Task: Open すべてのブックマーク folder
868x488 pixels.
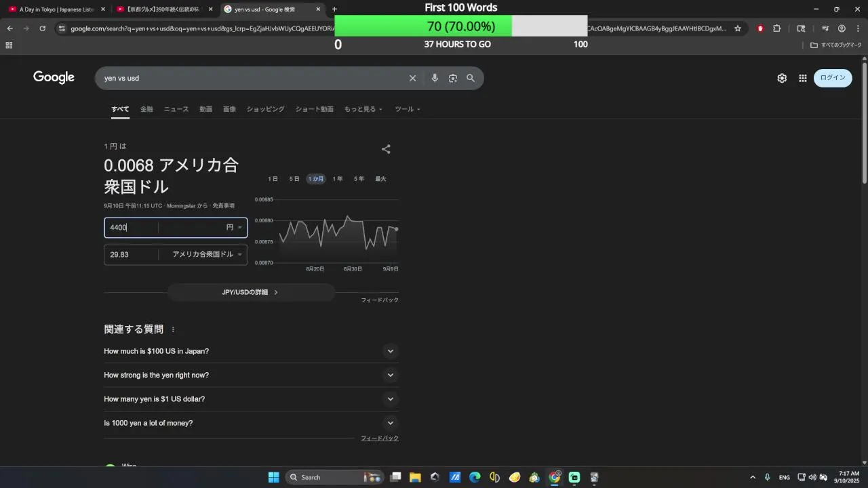Action: pos(836,45)
